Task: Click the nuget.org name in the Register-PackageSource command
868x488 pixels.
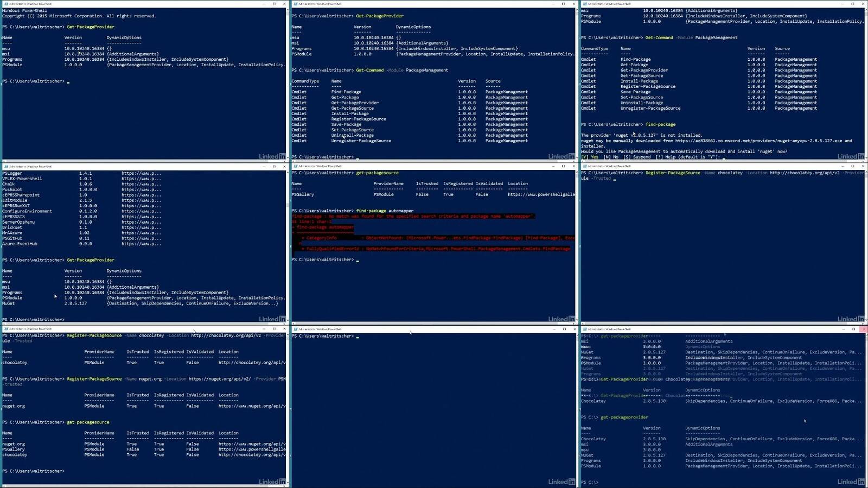Action: [150, 379]
